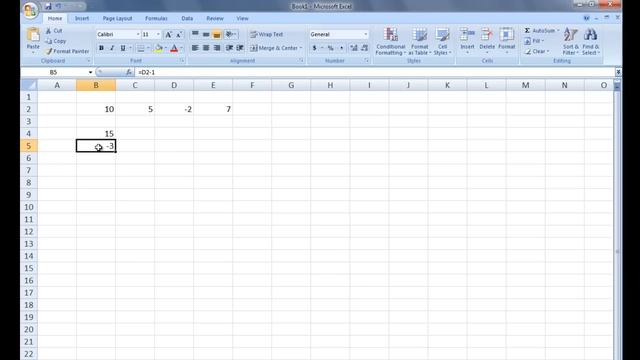Open the font size 11 dropdown

coord(158,34)
